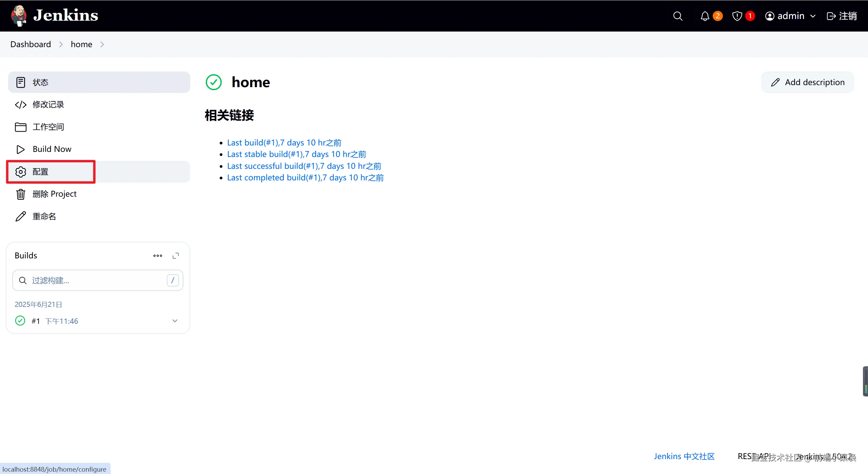Click the 注销 logout link

point(842,16)
